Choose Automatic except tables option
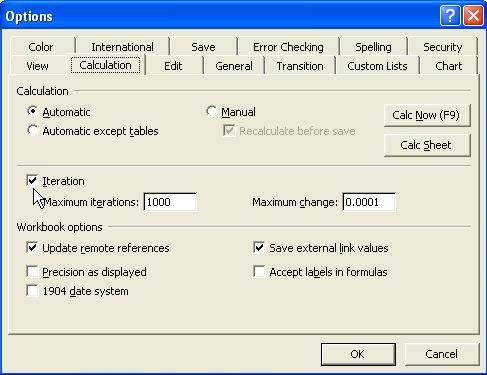Screen dimensions: 487x375 (x=32, y=130)
